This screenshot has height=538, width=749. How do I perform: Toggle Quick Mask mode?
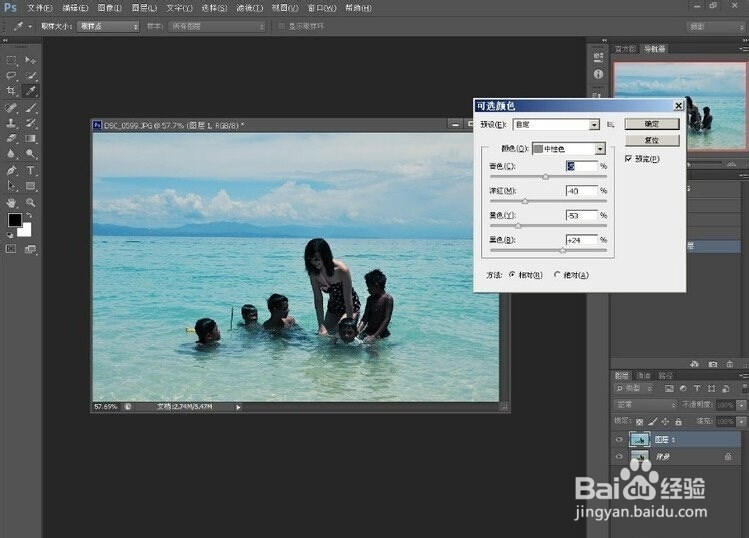(11, 249)
